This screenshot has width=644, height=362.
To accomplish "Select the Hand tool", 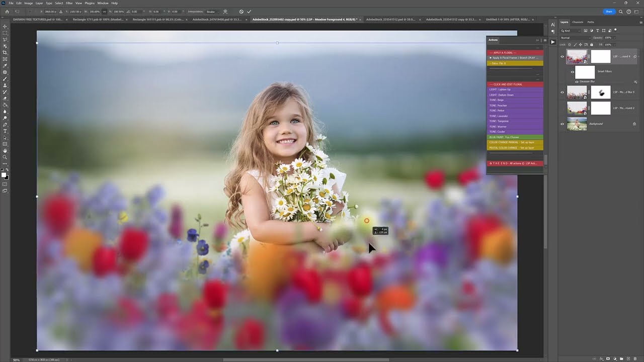I will coord(5,151).
